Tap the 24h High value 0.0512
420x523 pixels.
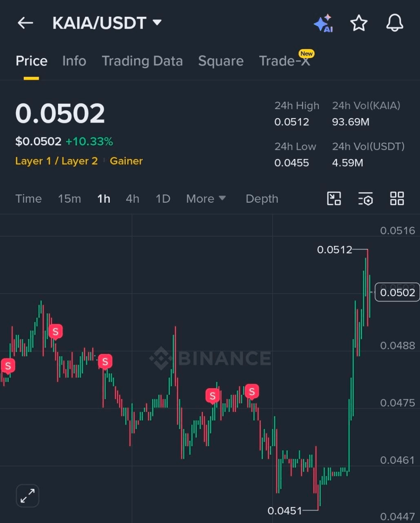(x=291, y=122)
